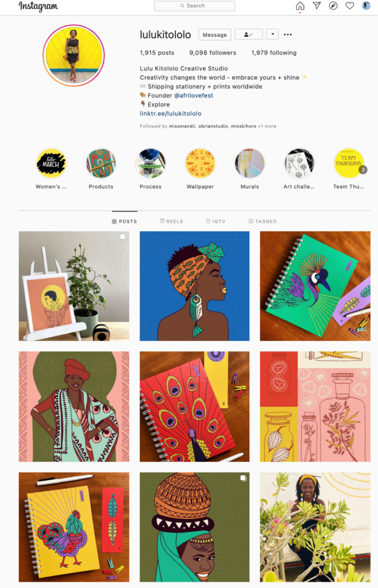The width and height of the screenshot is (378, 588).
Task: Open the red peacock notebook post
Action: tap(194, 407)
